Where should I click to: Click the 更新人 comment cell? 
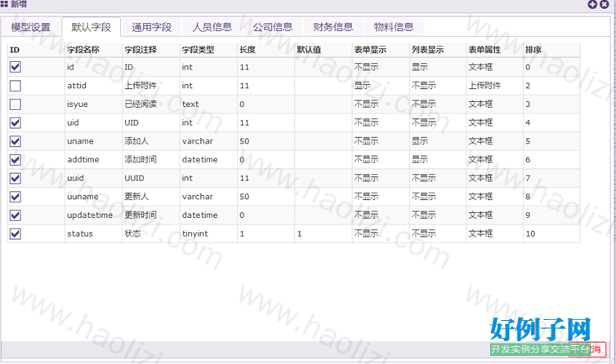151,197
